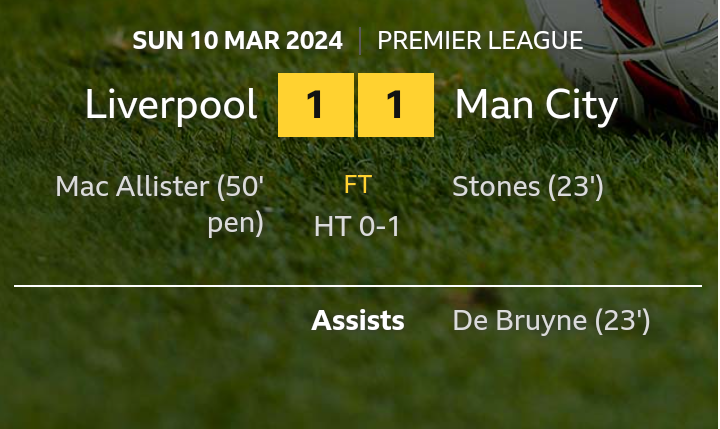The image size is (720, 429).
Task: Click the HT 0-1 half-time score
Action: coord(357,227)
